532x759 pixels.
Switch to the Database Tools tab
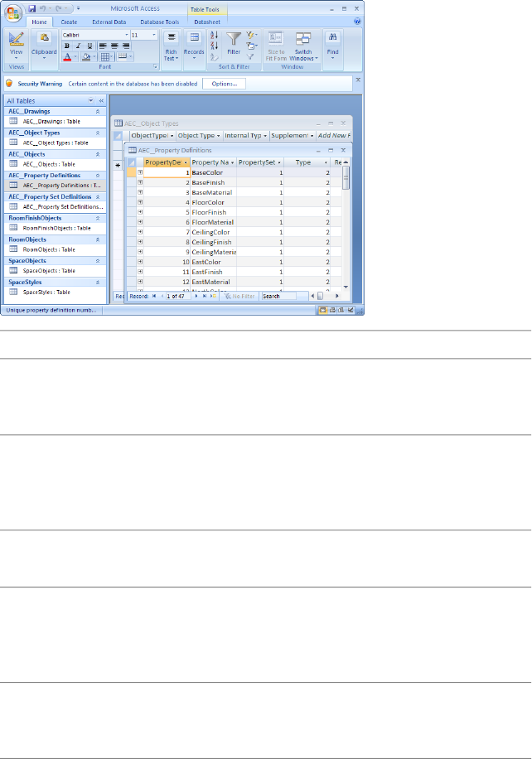click(160, 22)
